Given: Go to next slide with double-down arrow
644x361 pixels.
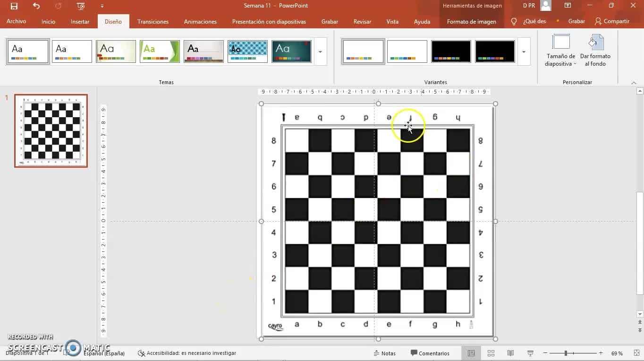Looking at the screenshot, I should pyautogui.click(x=640, y=330).
